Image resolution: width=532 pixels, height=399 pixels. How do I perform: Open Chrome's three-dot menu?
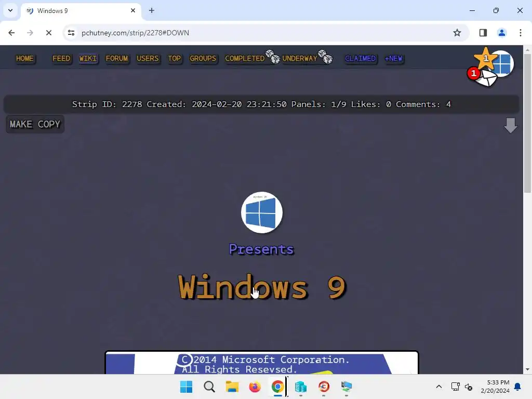pos(520,33)
